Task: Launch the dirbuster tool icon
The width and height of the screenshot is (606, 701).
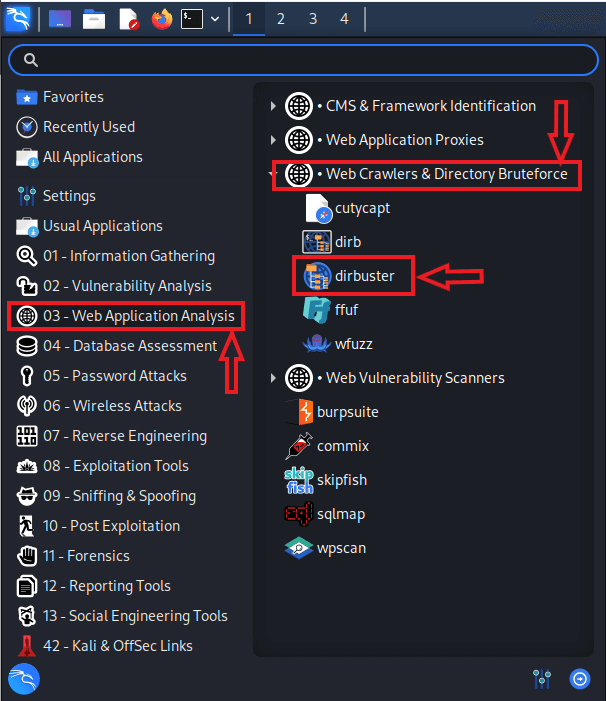Action: [317, 276]
